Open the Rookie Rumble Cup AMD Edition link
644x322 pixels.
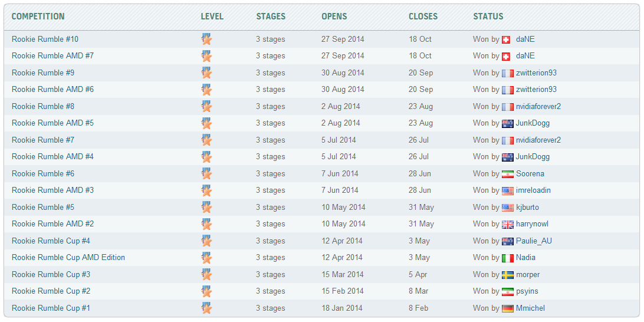click(68, 257)
